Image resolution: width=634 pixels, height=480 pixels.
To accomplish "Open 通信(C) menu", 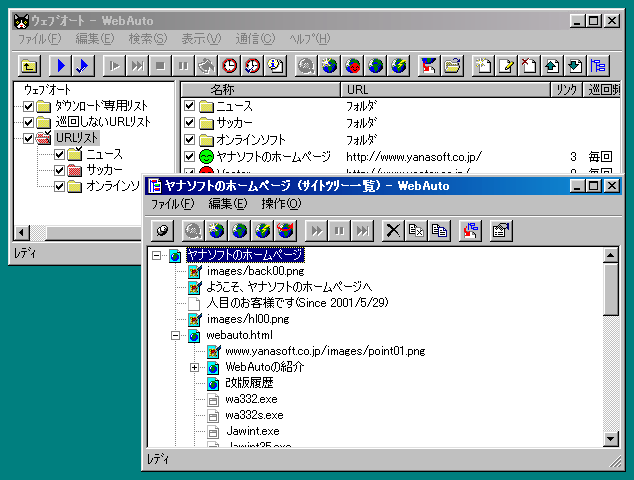I will point(255,39).
